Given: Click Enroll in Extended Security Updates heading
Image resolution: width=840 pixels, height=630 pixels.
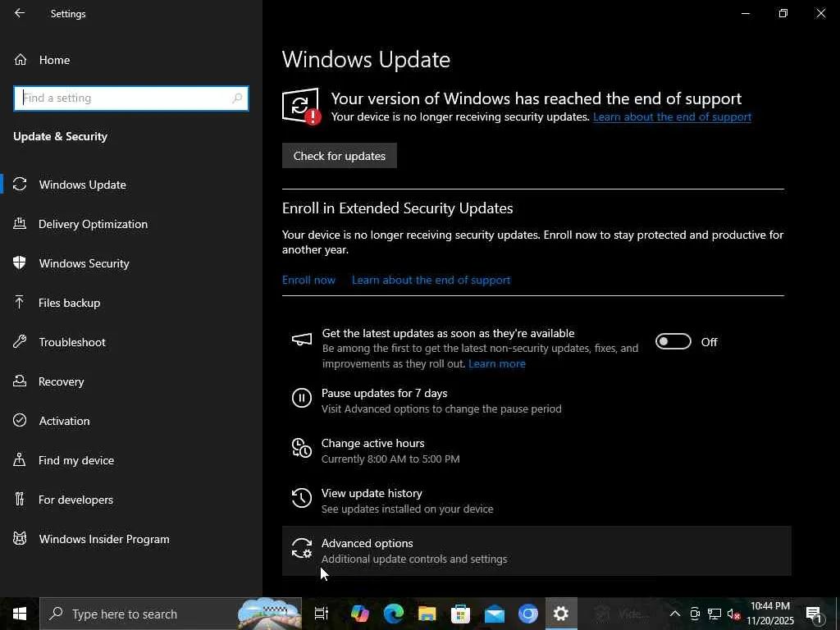Looking at the screenshot, I should click(x=398, y=208).
